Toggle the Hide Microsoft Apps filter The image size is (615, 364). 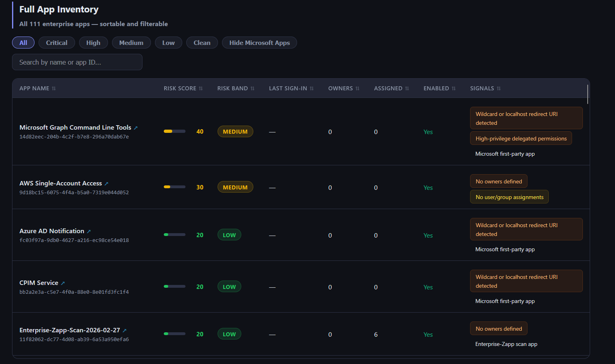(259, 43)
